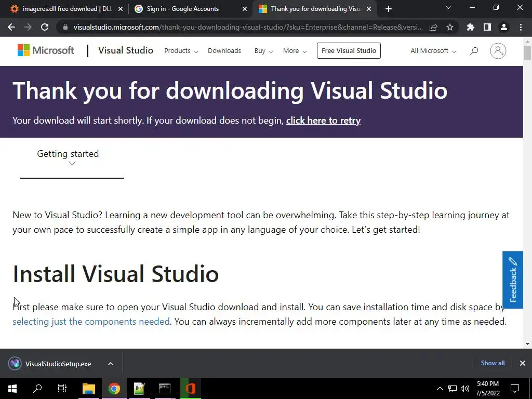Expand options for VisualStudioSetup.exe download
This screenshot has width=532, height=399.
[x=111, y=364]
